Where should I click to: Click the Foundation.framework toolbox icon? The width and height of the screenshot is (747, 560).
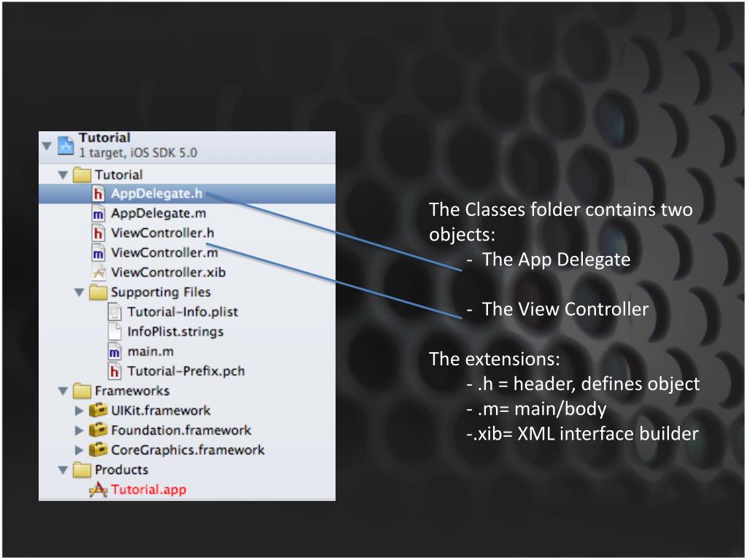click(x=98, y=430)
